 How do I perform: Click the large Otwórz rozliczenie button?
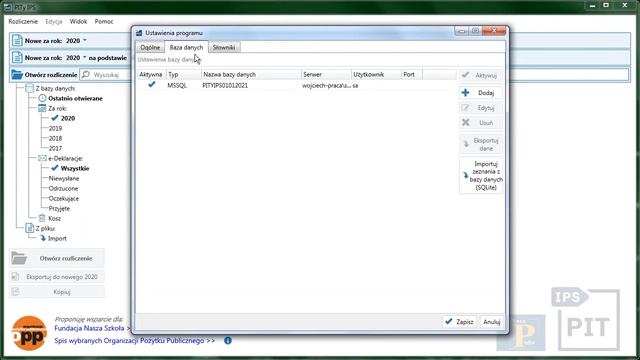57,258
